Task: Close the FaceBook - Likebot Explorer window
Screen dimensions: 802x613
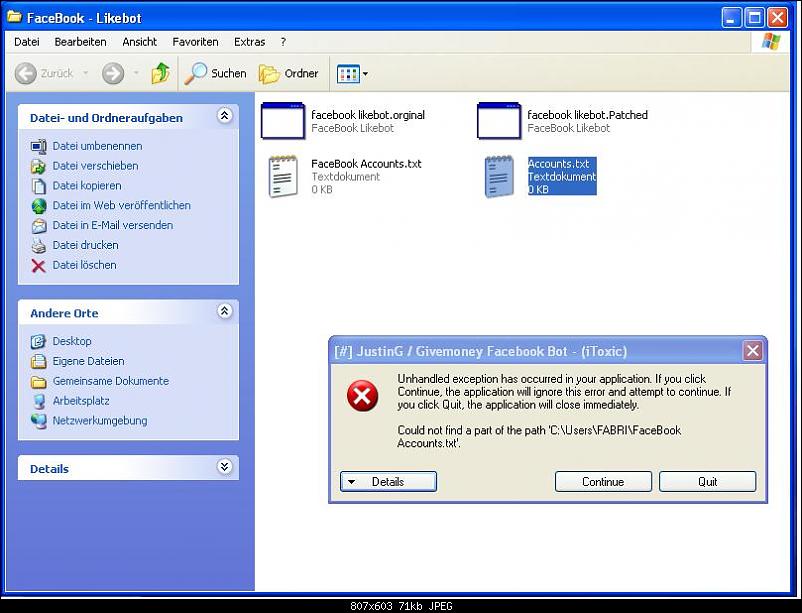Action: tap(777, 18)
